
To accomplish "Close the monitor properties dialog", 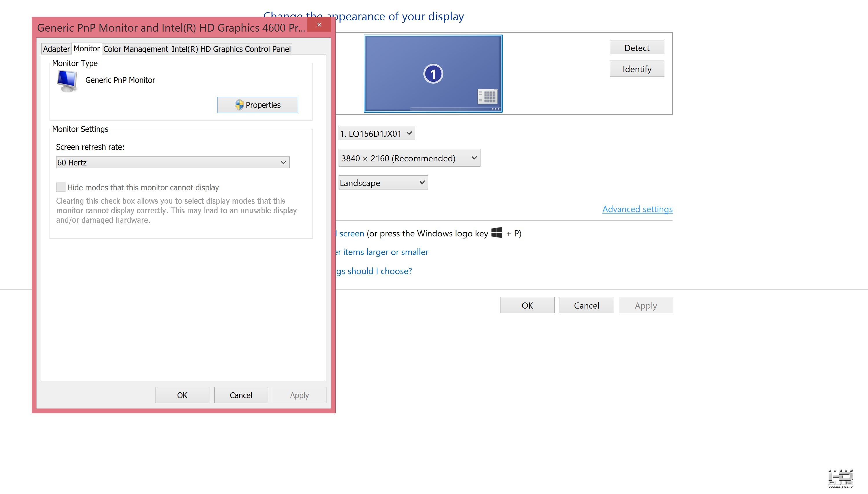I will coord(319,25).
